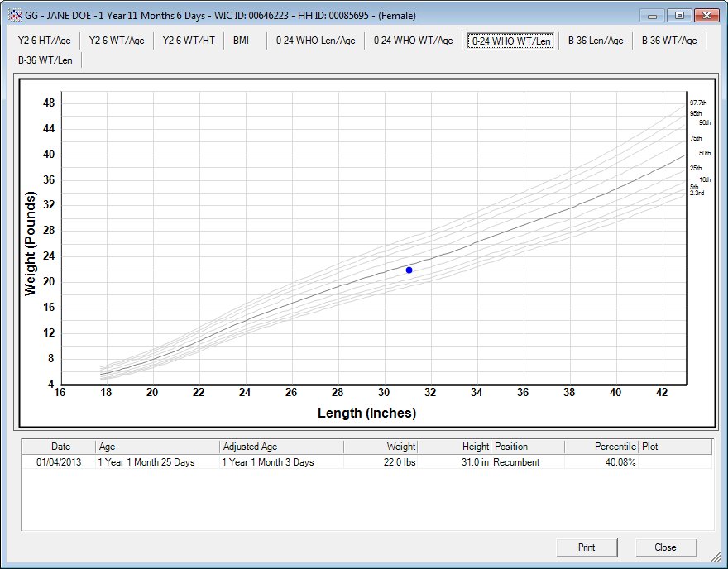The height and width of the screenshot is (569, 728).
Task: Click the 75th percentile curve label
Action: 696,138
